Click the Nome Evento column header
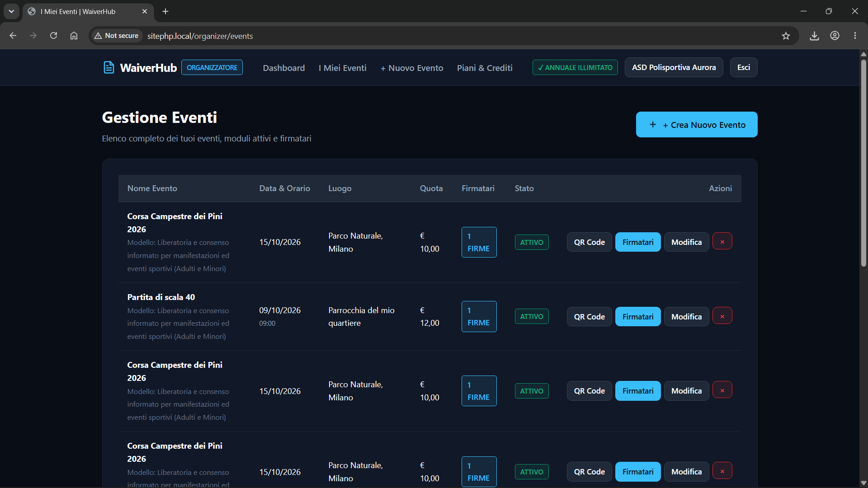The image size is (868, 488). click(152, 188)
